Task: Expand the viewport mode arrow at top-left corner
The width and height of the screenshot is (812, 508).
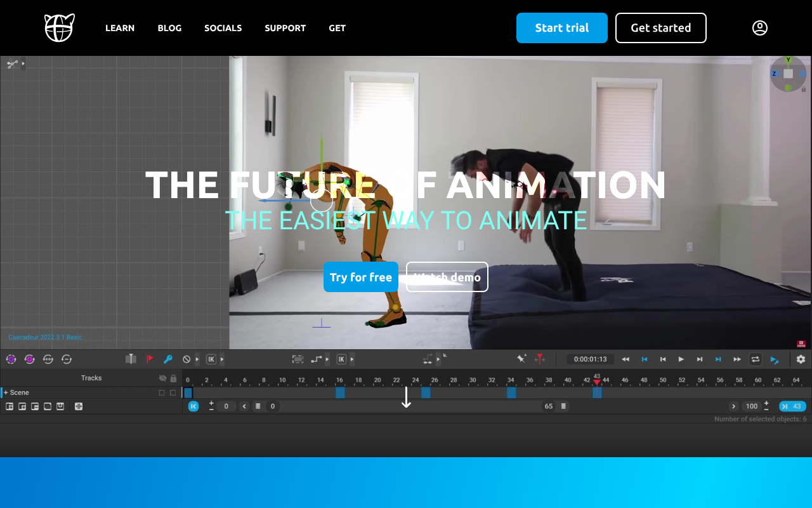Action: (23, 63)
